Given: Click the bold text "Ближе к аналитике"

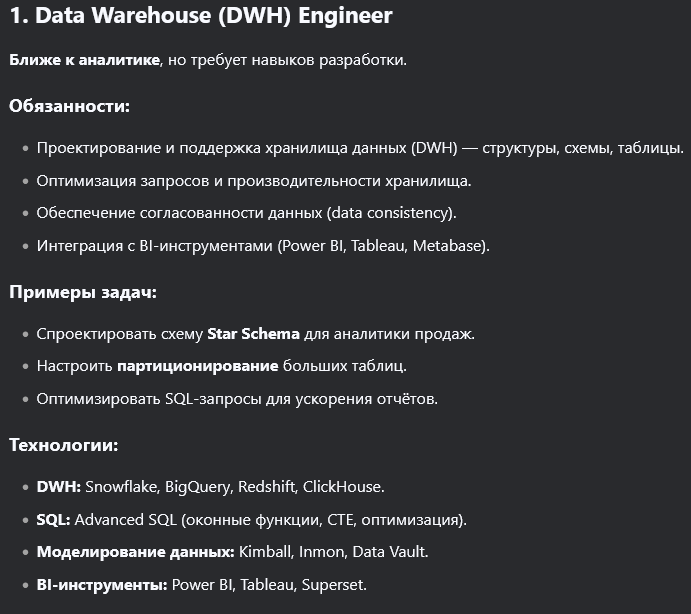Looking at the screenshot, I should (x=85, y=61).
